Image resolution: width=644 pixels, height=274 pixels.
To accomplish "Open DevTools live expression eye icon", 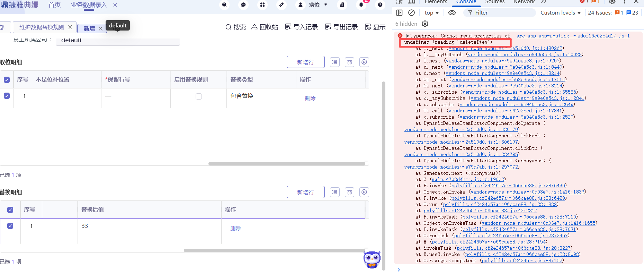I will point(452,13).
